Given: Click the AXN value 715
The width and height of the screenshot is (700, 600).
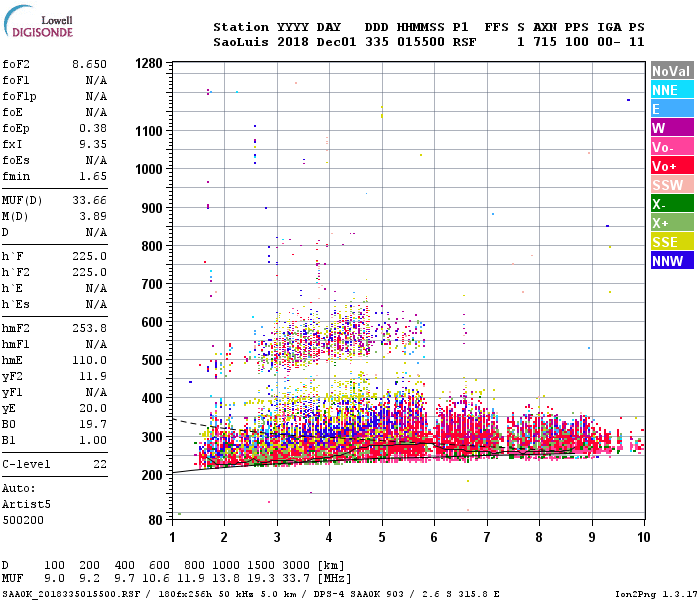Looking at the screenshot, I should [x=545, y=42].
